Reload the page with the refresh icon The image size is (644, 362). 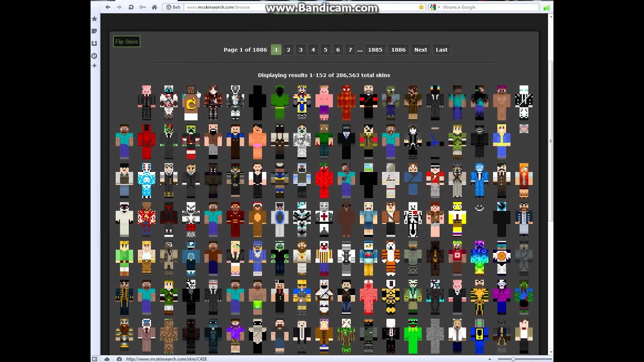tap(131, 7)
